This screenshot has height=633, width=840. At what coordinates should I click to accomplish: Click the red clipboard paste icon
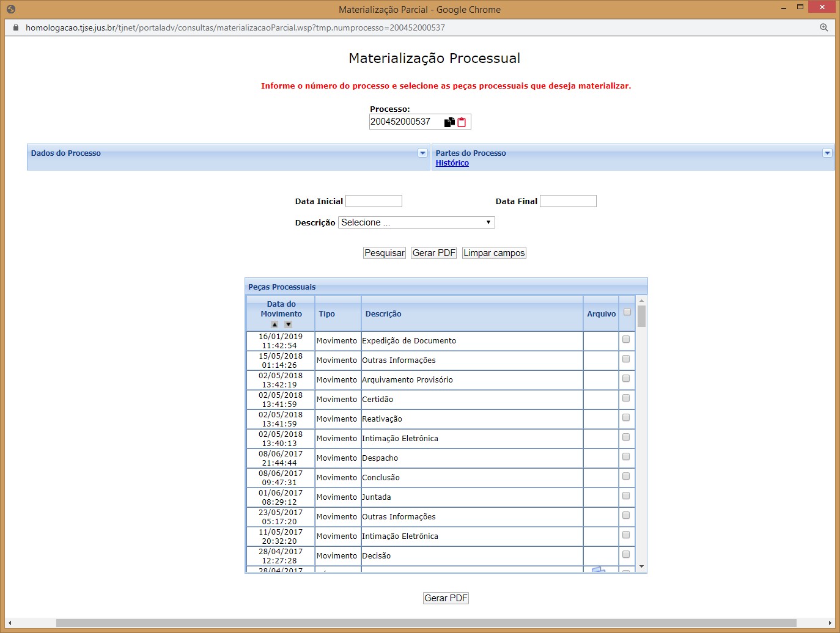click(462, 122)
